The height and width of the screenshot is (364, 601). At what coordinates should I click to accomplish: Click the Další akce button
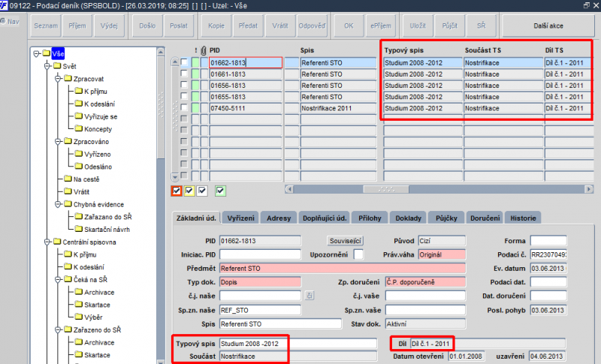548,26
